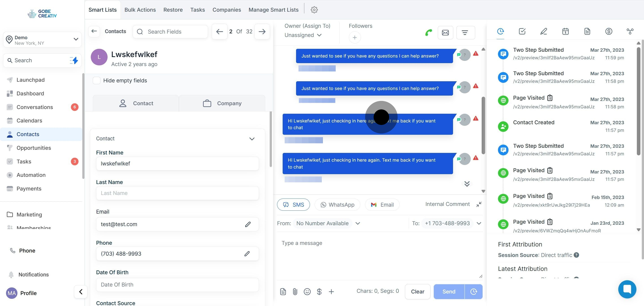644x306 pixels.
Task: Open the emoji picker icon
Action: [x=307, y=291]
